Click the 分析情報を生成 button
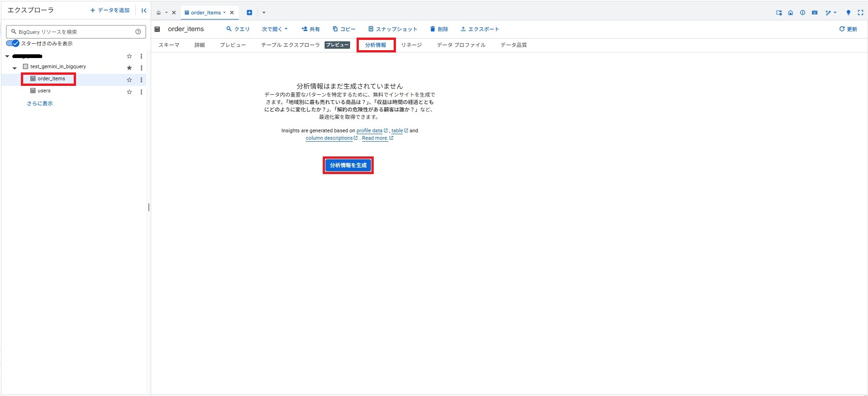This screenshot has height=396, width=868. pyautogui.click(x=348, y=165)
